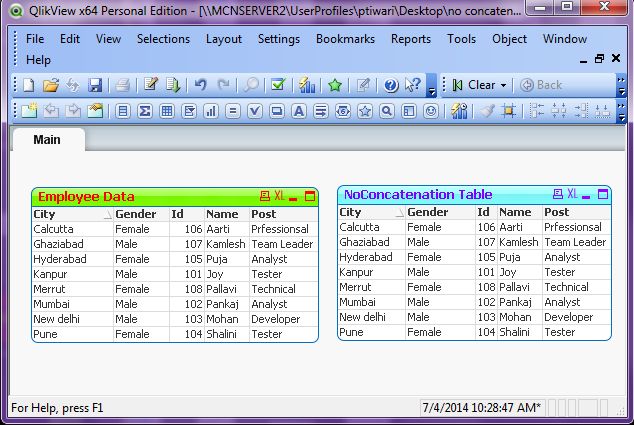The height and width of the screenshot is (425, 634).
Task: Open the Time Chart wizard icon
Action: coord(459,111)
